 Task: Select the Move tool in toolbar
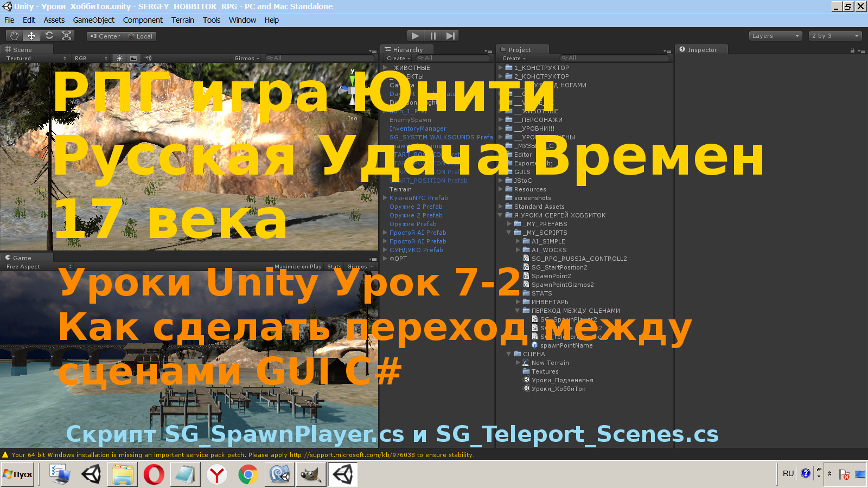[31, 36]
